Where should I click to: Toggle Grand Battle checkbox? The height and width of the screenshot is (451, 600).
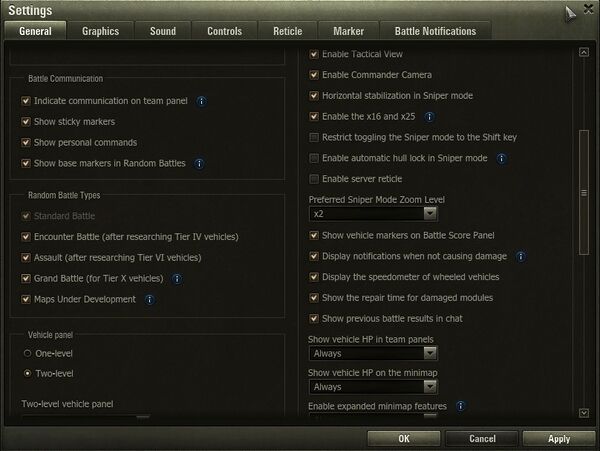point(26,278)
